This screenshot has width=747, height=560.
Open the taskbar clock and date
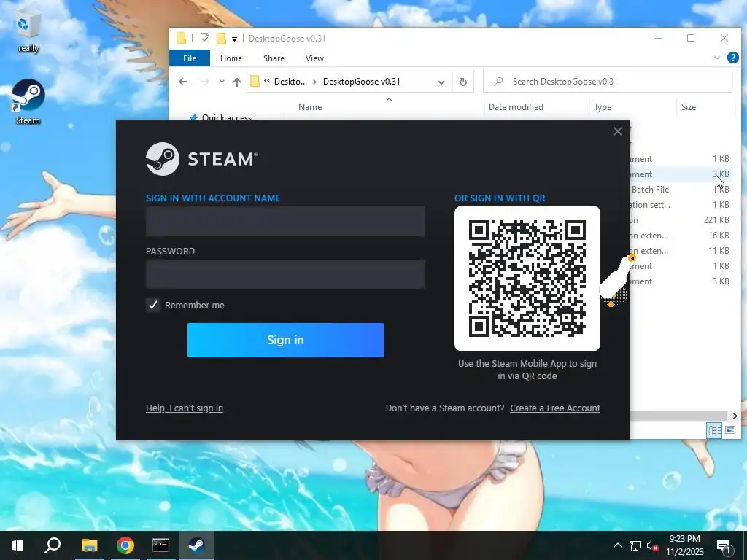tap(685, 545)
